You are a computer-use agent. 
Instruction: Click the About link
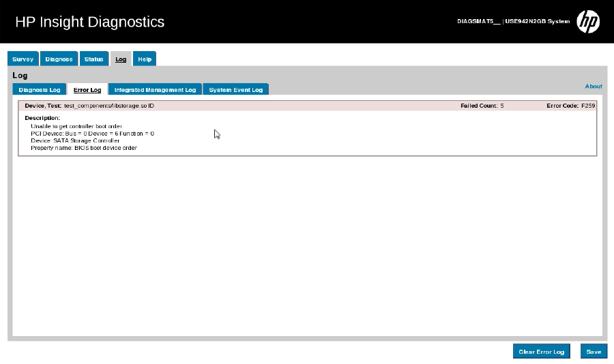(594, 86)
